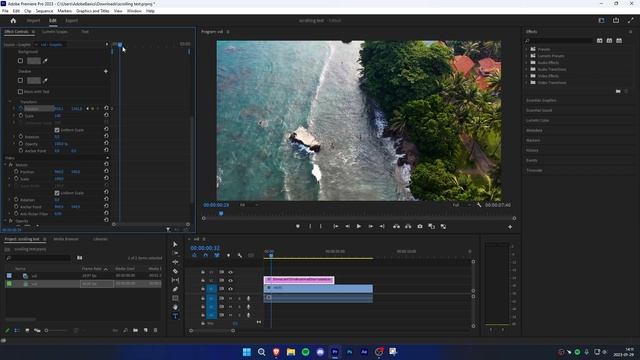Screen dimensions: 640x360
Task: Select the Ripple Edit tool
Action: 175,262
